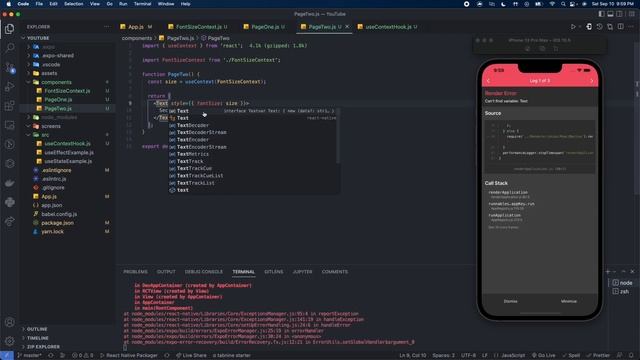
Task: Expand the assets folder
Action: click(x=49, y=73)
